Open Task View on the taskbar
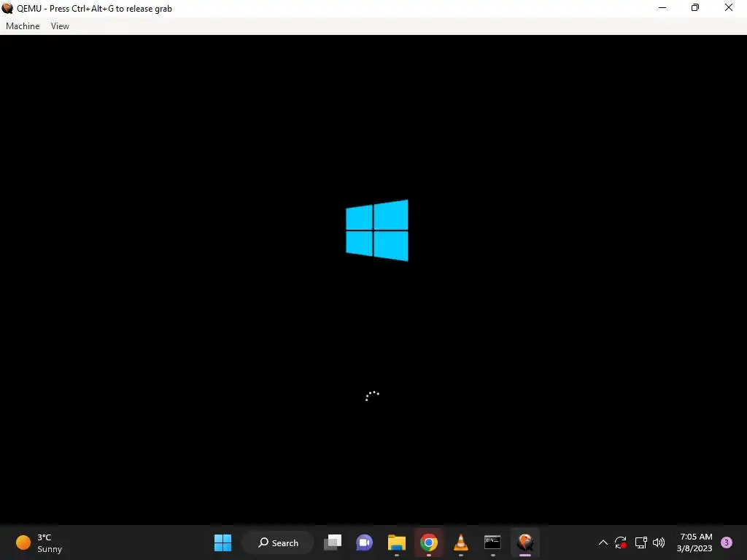This screenshot has width=747, height=560. click(333, 542)
